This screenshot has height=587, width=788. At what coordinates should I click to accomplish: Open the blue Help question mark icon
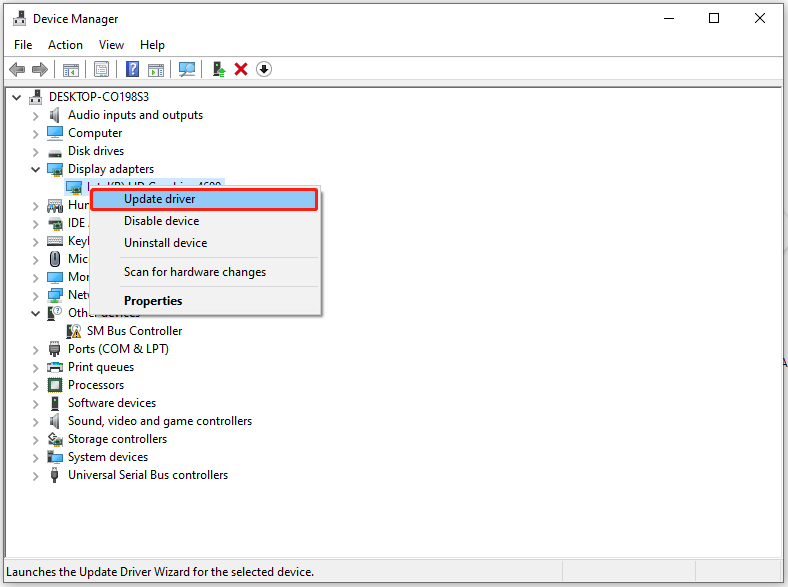pos(132,69)
